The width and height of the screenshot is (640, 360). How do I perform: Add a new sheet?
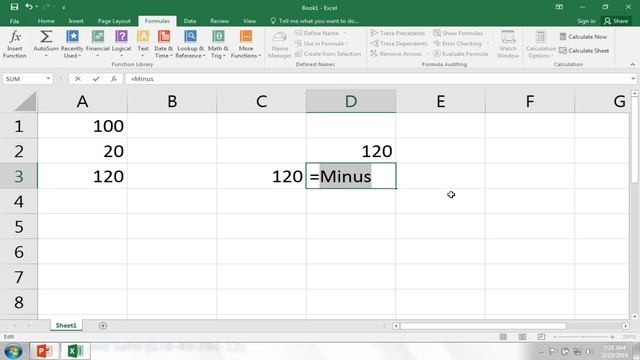pos(103,326)
